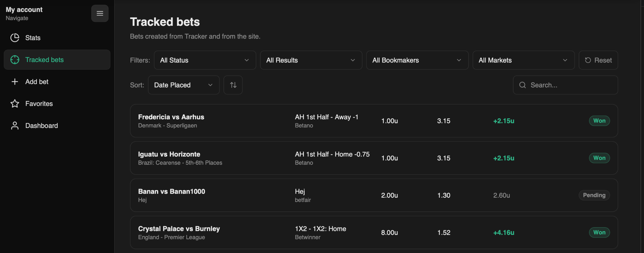Viewport: 644px width, 253px height.
Task: Open the All Status filter dropdown
Action: (x=205, y=60)
